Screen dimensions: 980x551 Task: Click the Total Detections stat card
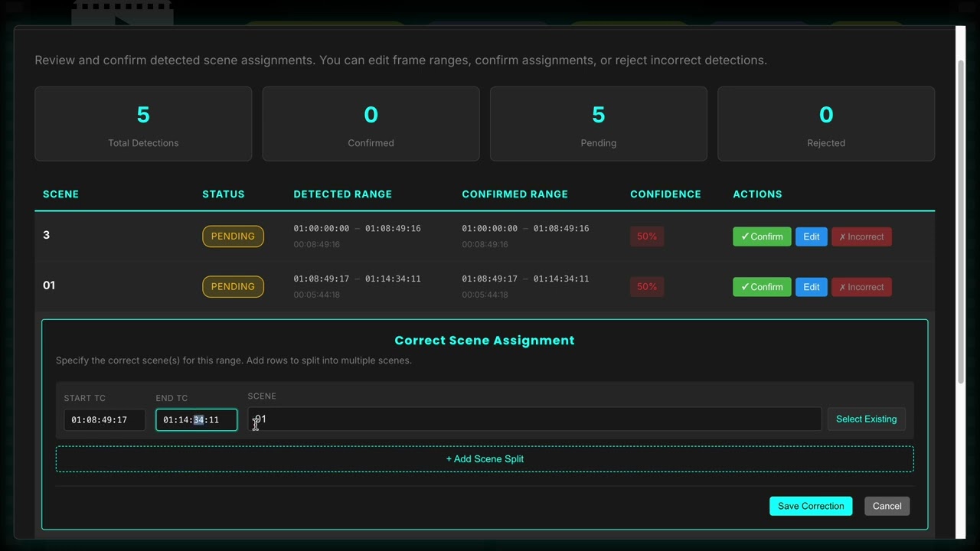point(143,124)
